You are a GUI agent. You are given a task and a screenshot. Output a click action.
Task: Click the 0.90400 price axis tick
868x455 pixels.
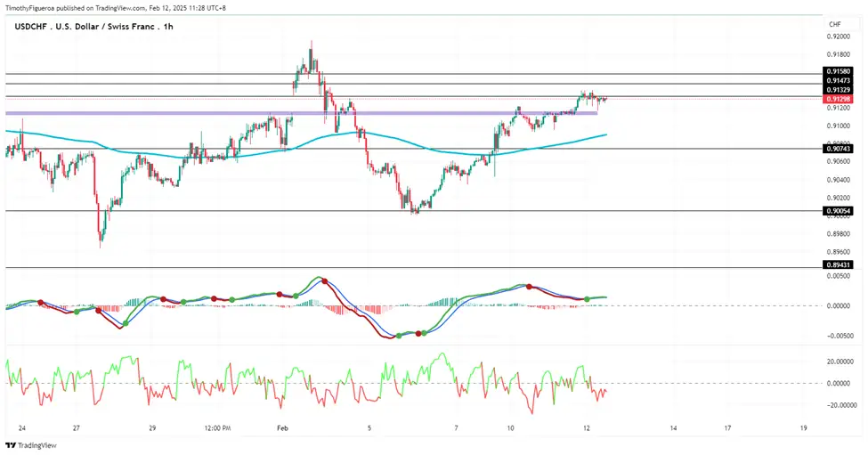point(838,180)
